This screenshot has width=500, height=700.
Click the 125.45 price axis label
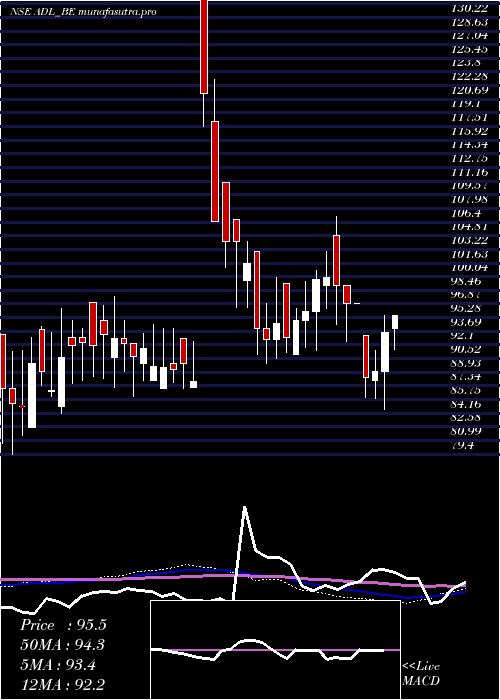coord(472,48)
